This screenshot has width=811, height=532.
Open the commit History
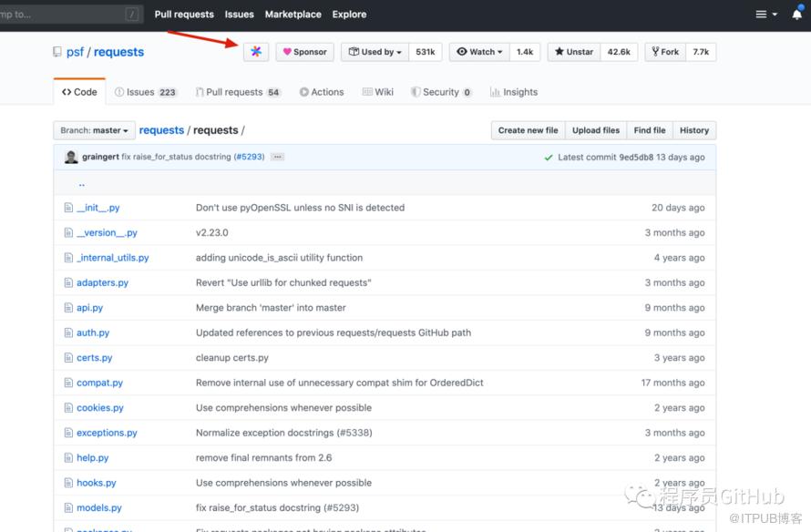tap(694, 130)
